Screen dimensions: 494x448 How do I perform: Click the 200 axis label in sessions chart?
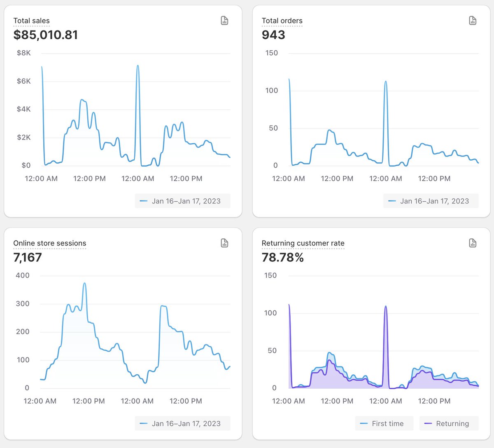tap(23, 331)
